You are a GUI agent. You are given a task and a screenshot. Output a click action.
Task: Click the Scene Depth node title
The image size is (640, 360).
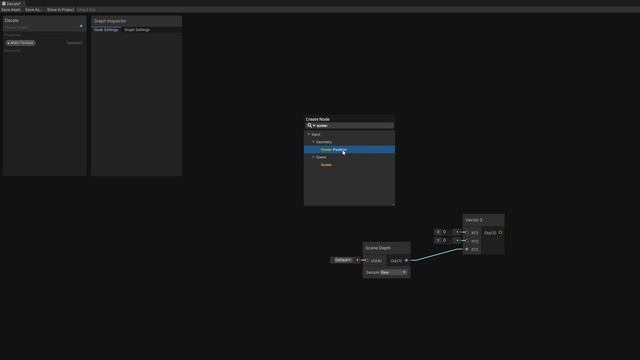tap(378, 248)
